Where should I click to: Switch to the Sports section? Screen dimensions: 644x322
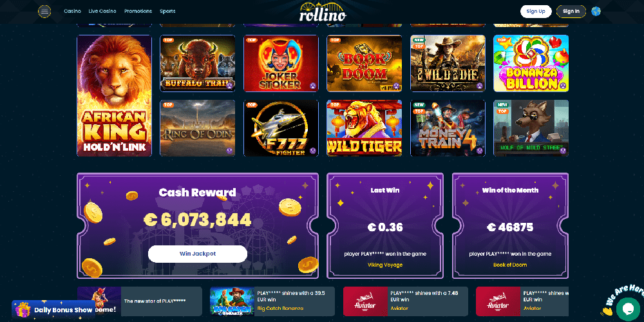pyautogui.click(x=167, y=11)
